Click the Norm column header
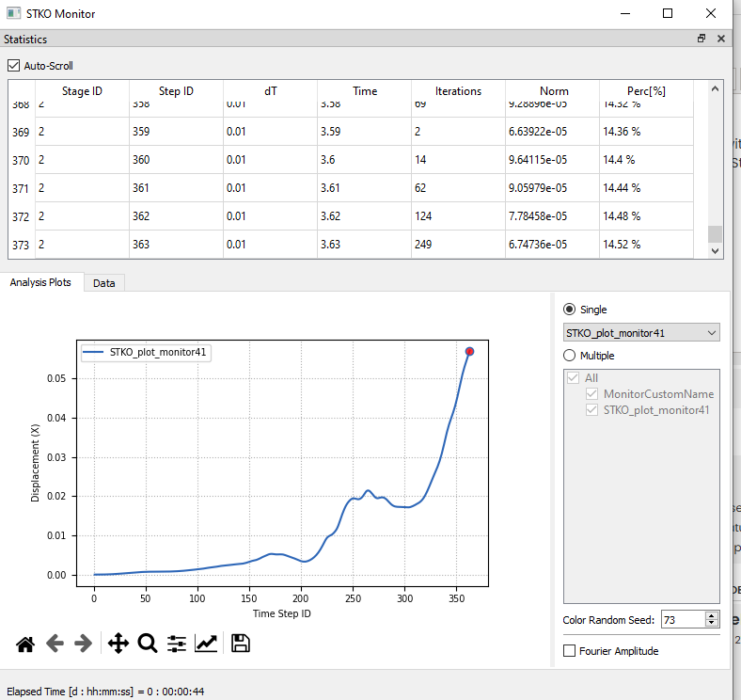741x700 pixels. (552, 91)
